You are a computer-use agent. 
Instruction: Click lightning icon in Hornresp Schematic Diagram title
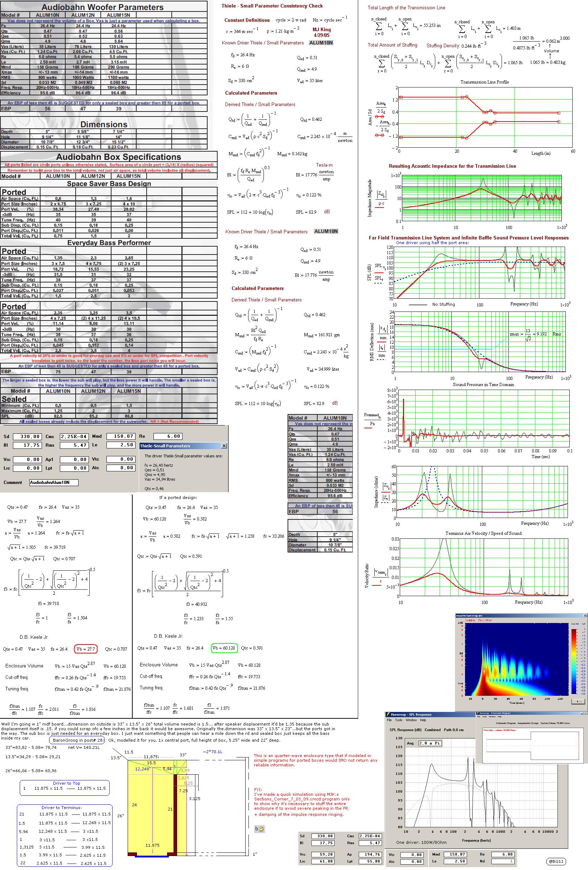[x=478, y=714]
